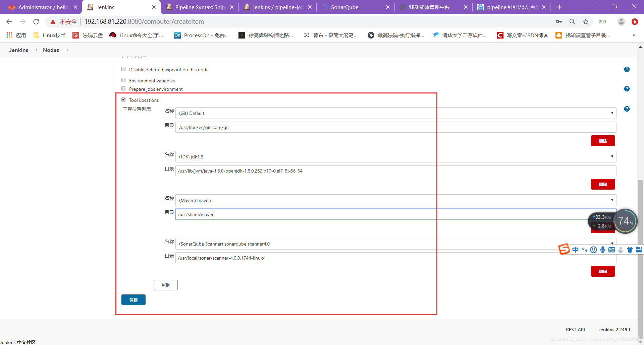The height and width of the screenshot is (345, 644).
Task: Show more bookmarks via the overflow chevron
Action: 634,35
